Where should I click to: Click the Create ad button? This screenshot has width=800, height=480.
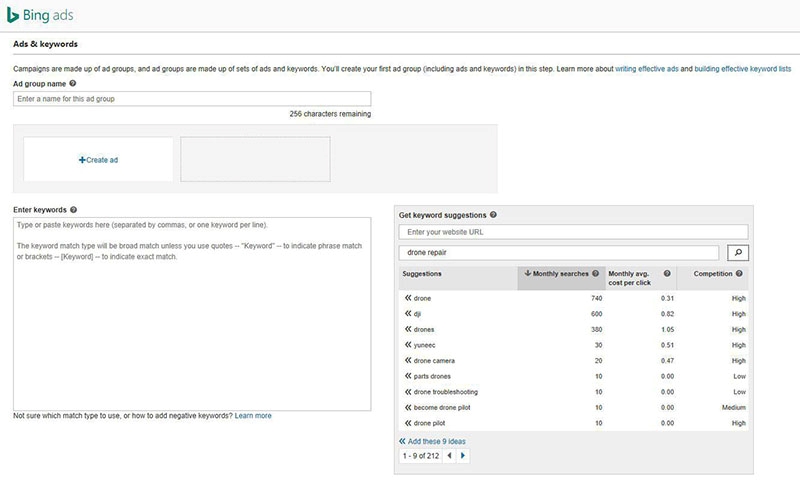pyautogui.click(x=98, y=160)
